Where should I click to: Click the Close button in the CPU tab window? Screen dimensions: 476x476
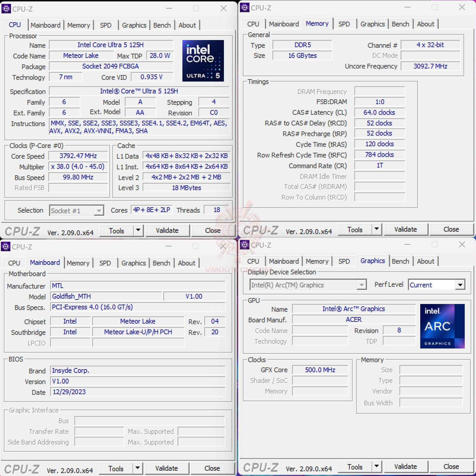pos(213,230)
